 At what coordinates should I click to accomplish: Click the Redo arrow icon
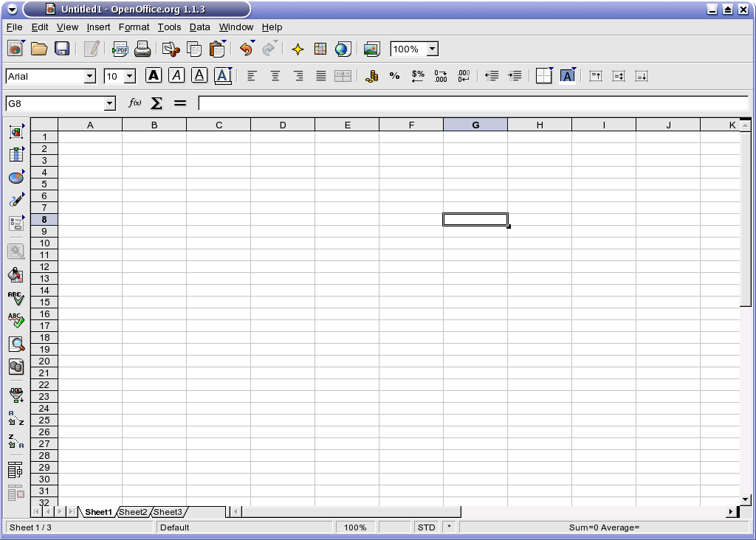tap(269, 49)
